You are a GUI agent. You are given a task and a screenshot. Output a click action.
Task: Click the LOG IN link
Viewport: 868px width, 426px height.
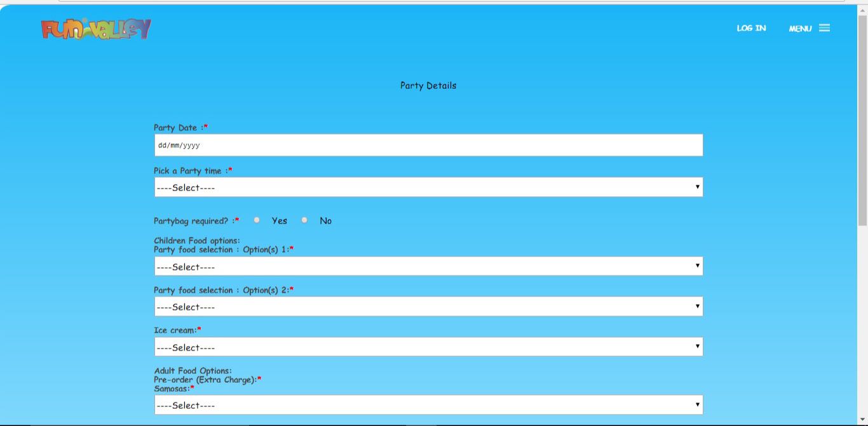(751, 28)
